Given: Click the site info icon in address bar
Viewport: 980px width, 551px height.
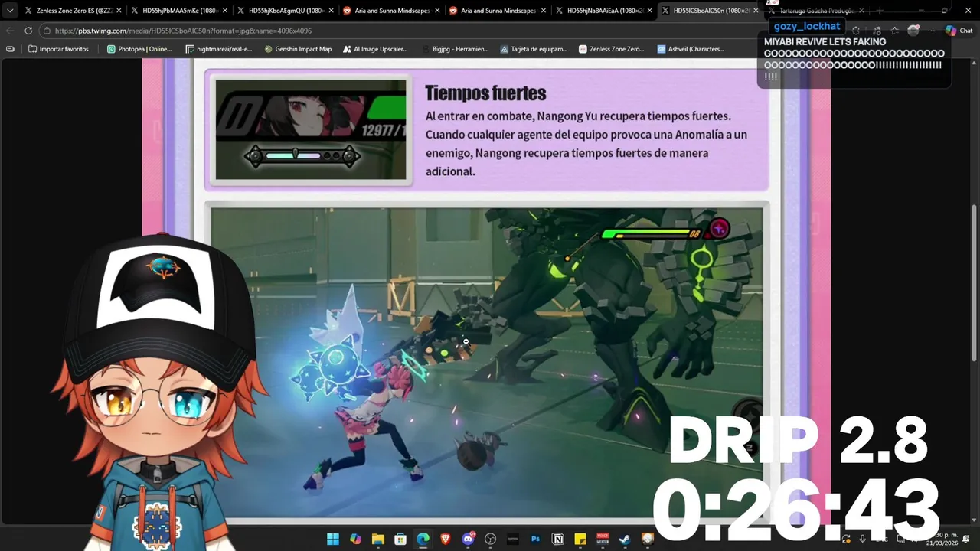Looking at the screenshot, I should (x=47, y=31).
